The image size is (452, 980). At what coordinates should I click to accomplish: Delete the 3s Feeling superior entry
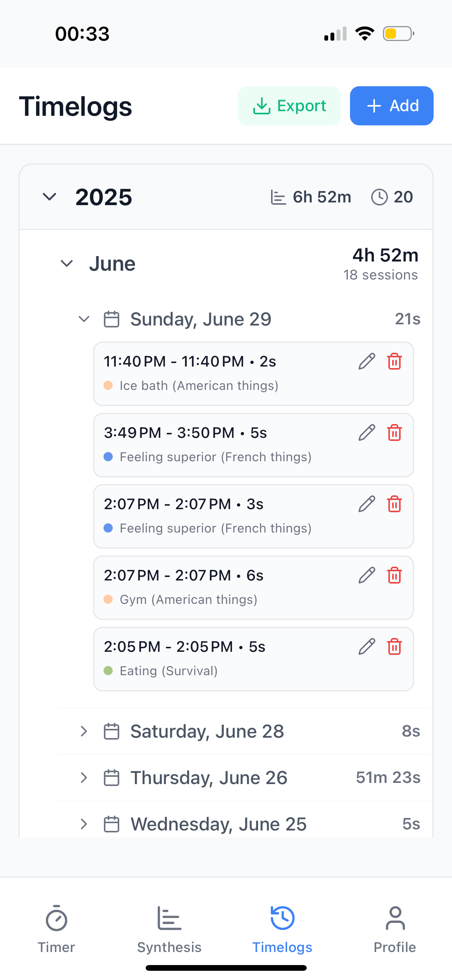(x=394, y=504)
